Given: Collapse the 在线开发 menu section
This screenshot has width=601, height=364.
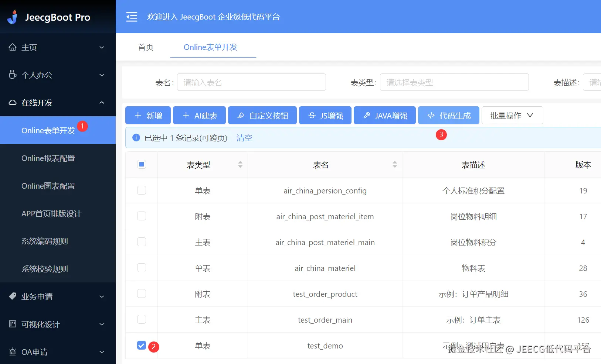Looking at the screenshot, I should click(58, 103).
